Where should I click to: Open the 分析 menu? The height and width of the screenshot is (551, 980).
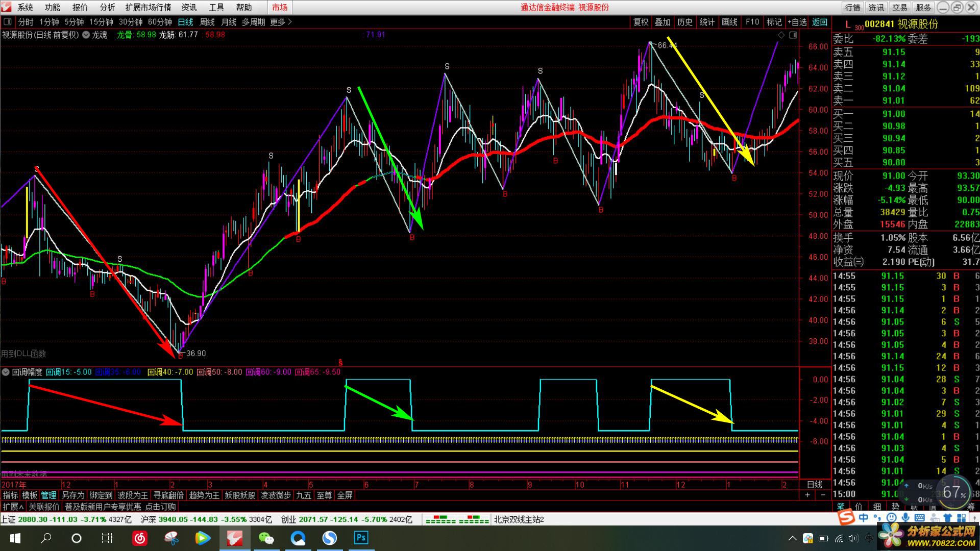pos(107,7)
